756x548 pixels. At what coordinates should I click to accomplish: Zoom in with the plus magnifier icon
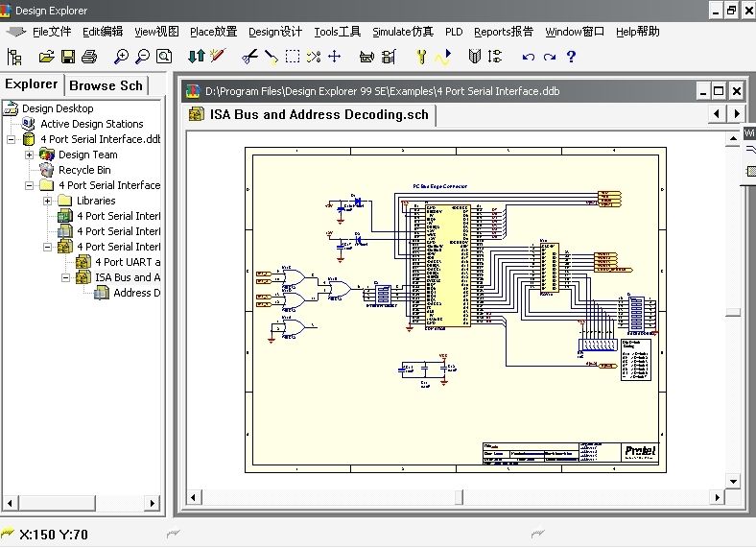tap(122, 57)
